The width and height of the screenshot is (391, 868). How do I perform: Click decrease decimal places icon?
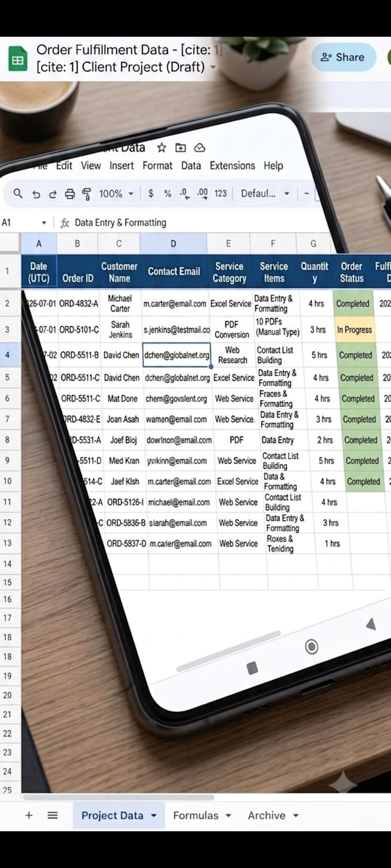coord(184,194)
